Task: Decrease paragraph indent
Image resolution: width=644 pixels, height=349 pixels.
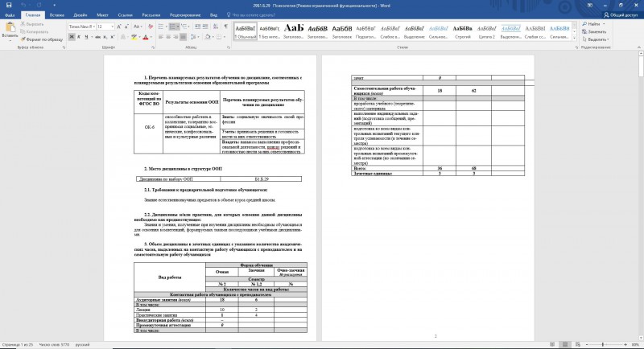Action: point(198,27)
